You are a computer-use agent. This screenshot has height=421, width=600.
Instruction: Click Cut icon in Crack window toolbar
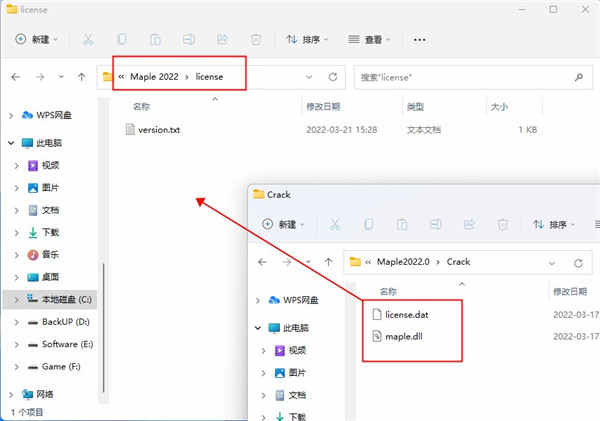point(335,224)
